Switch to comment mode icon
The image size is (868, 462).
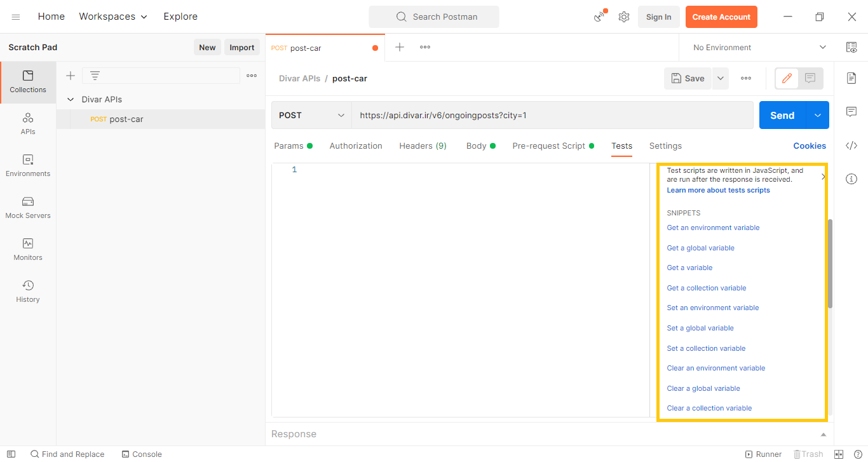pos(810,78)
